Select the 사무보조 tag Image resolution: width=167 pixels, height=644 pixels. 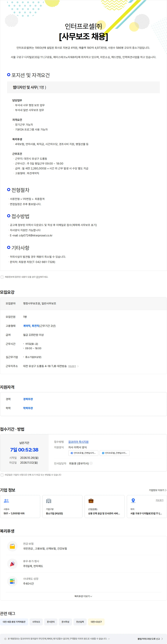[x=36, y=622]
